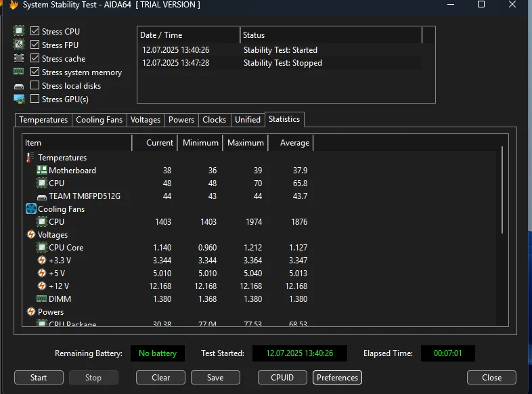Switch to the Voltages tab
Screen dimensions: 532x394
pyautogui.click(x=146, y=120)
